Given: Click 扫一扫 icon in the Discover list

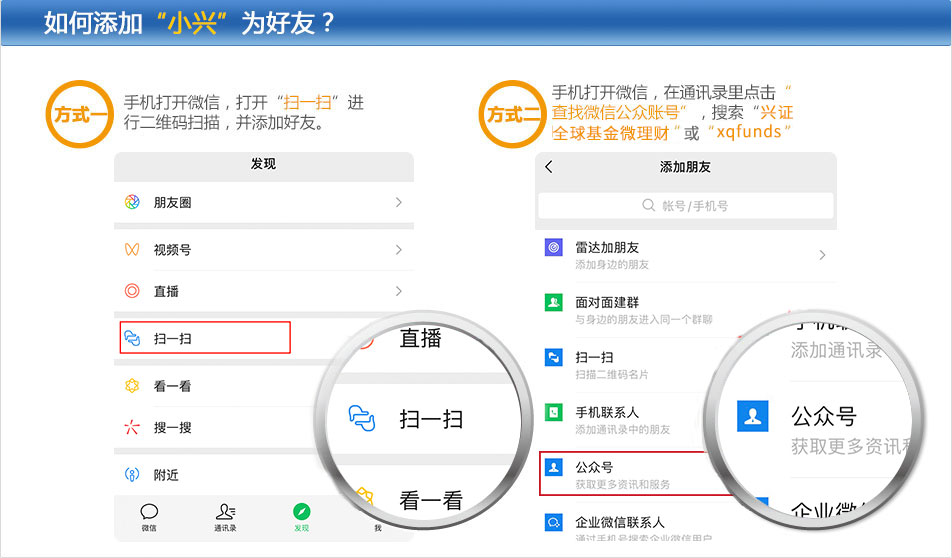Looking at the screenshot, I should [x=132, y=338].
